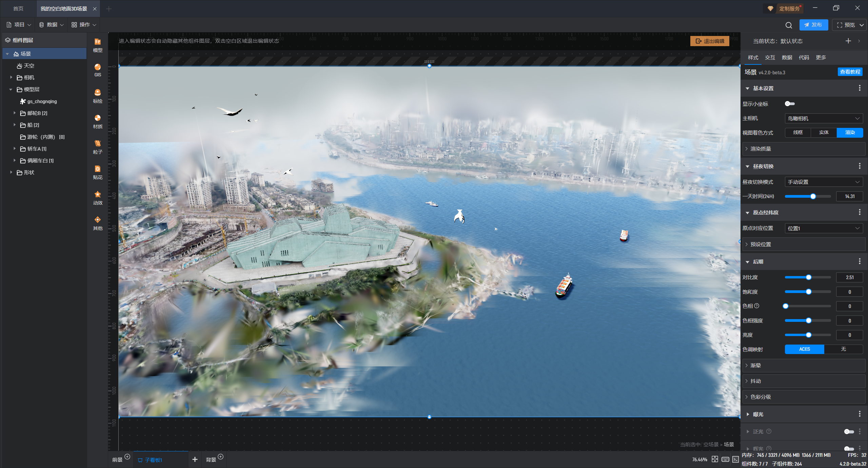Expand the 邮轮B folder in layer tree

[14, 113]
